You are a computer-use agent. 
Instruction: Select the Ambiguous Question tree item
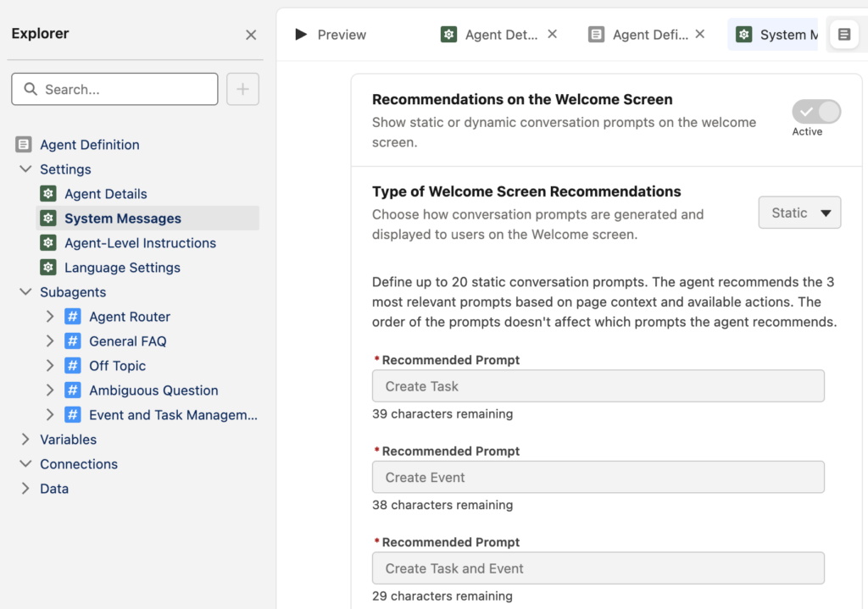pyautogui.click(x=153, y=390)
